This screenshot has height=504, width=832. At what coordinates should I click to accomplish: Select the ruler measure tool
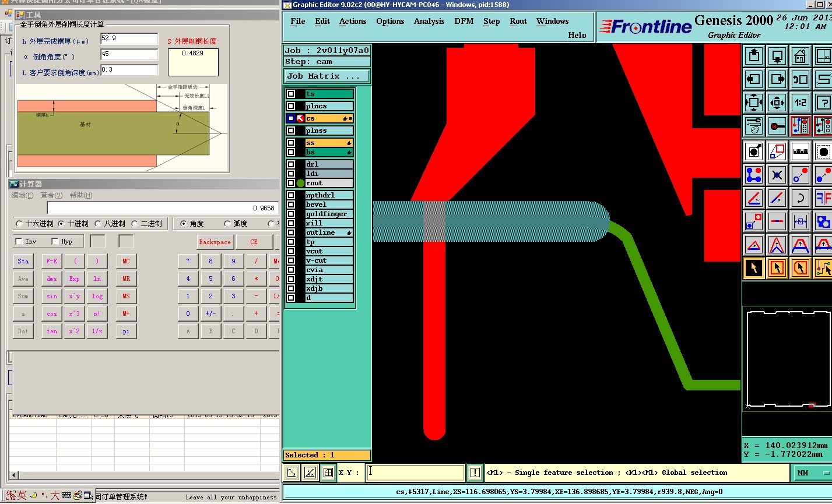(x=801, y=151)
